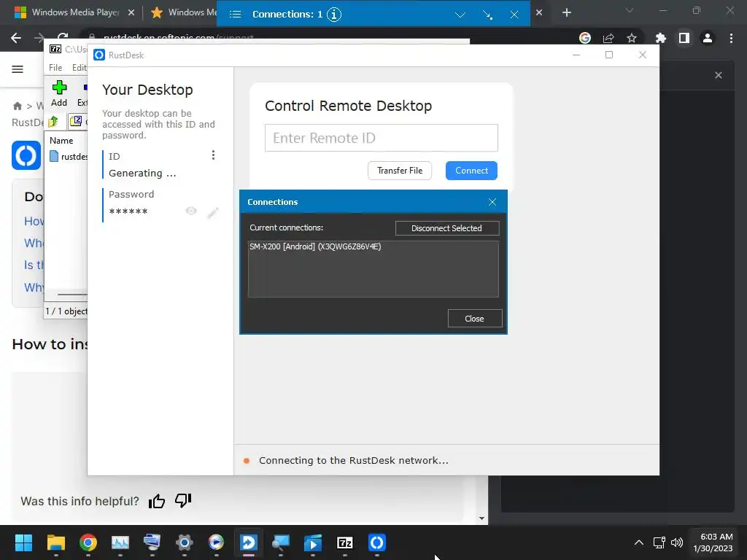This screenshot has width=747, height=560.
Task: Open the File menu in 7-Zip
Action: coord(55,68)
